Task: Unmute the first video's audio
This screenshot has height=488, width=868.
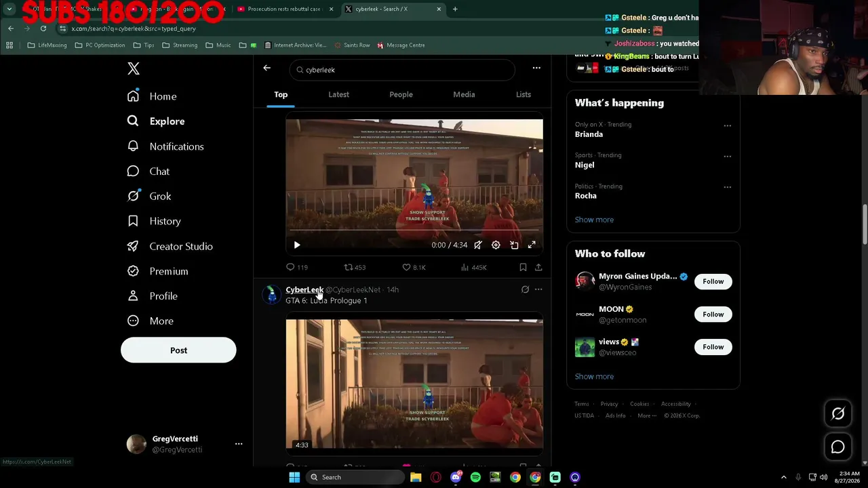Action: click(478, 245)
